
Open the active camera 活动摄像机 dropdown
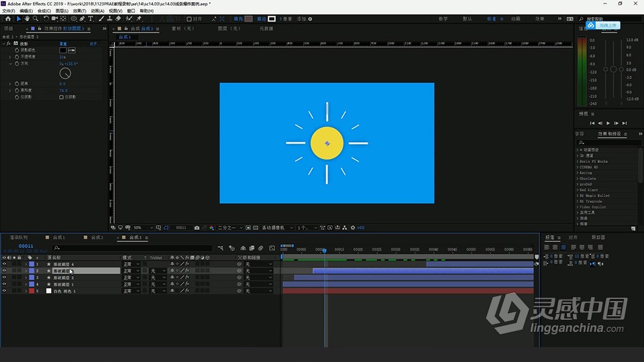pyautogui.click(x=278, y=228)
